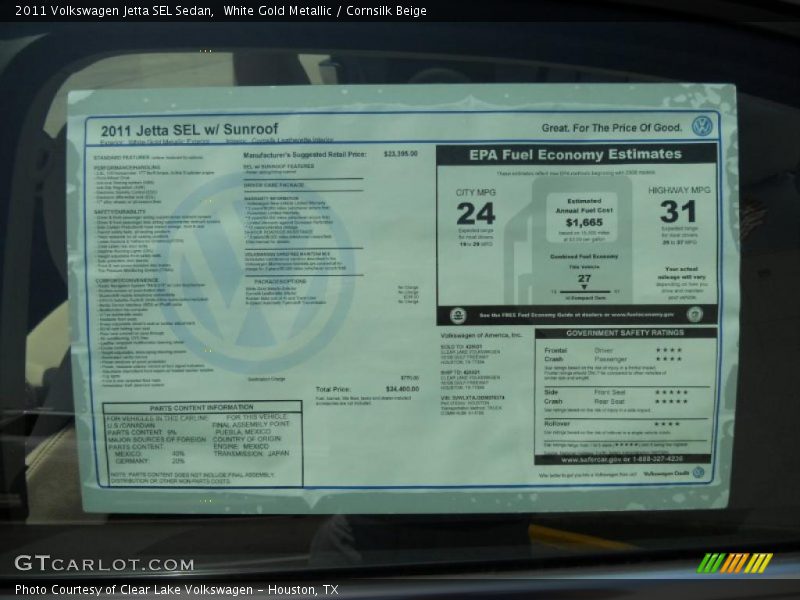Select the "HIGHWAY MPG" label
The height and width of the screenshot is (600, 800).
679,190
